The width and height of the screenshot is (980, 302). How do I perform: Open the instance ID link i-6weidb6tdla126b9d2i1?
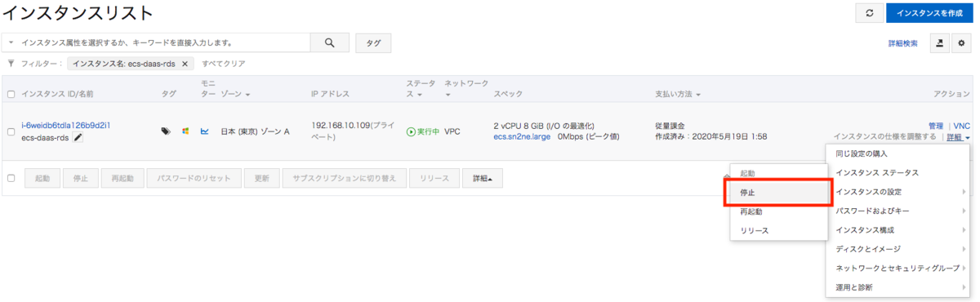click(x=65, y=125)
